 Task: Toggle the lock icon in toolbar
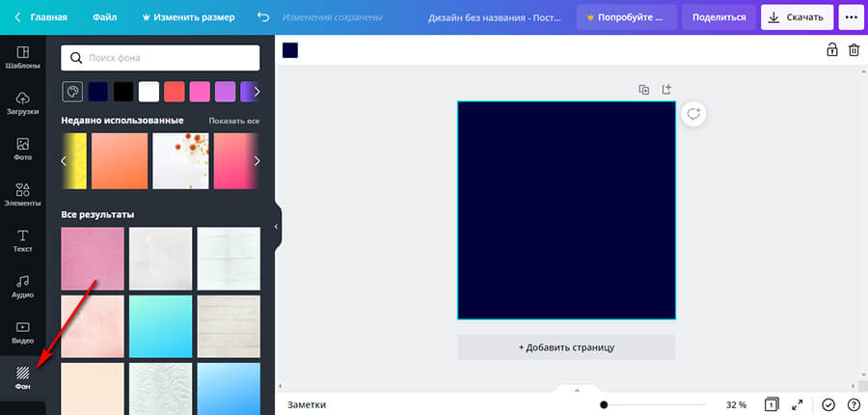coord(832,50)
